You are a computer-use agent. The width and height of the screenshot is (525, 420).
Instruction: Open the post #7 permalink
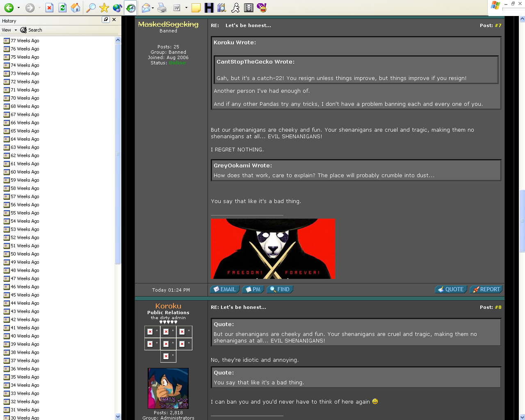click(x=498, y=25)
